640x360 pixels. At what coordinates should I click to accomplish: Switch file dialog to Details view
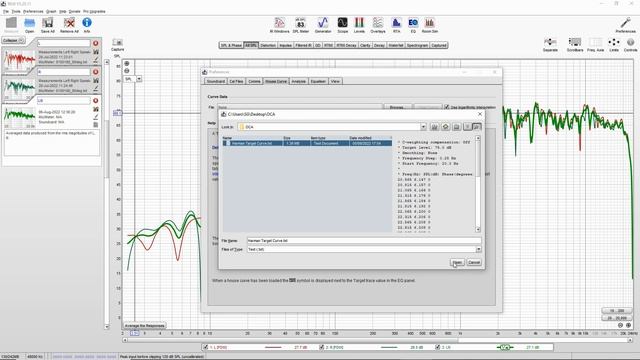[x=477, y=127]
